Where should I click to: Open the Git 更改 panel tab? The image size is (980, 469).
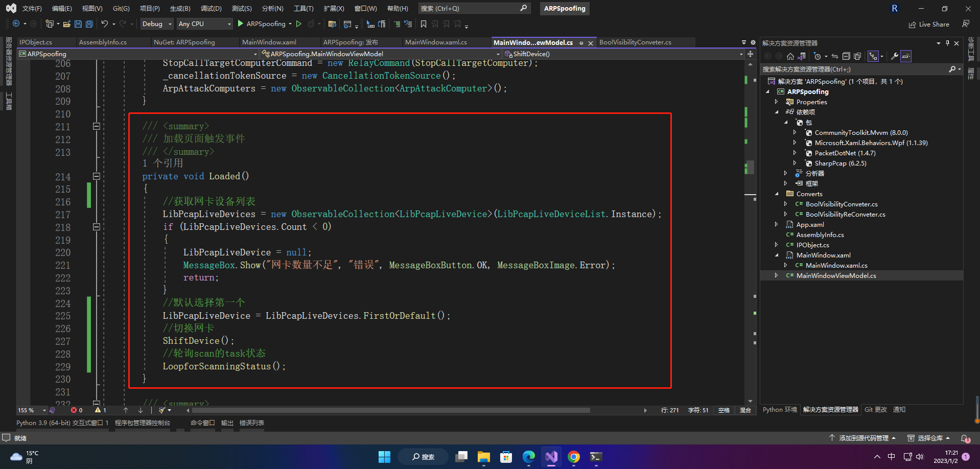[876, 409]
